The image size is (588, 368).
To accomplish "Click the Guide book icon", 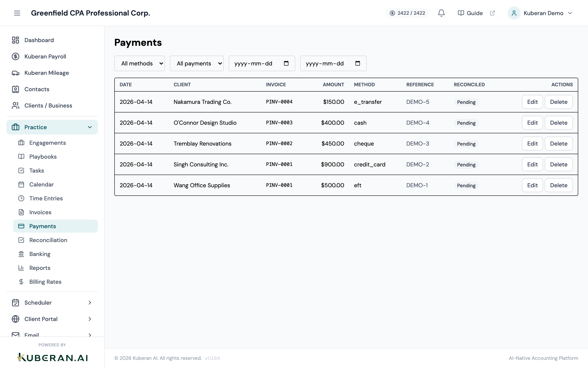I will [x=461, y=13].
